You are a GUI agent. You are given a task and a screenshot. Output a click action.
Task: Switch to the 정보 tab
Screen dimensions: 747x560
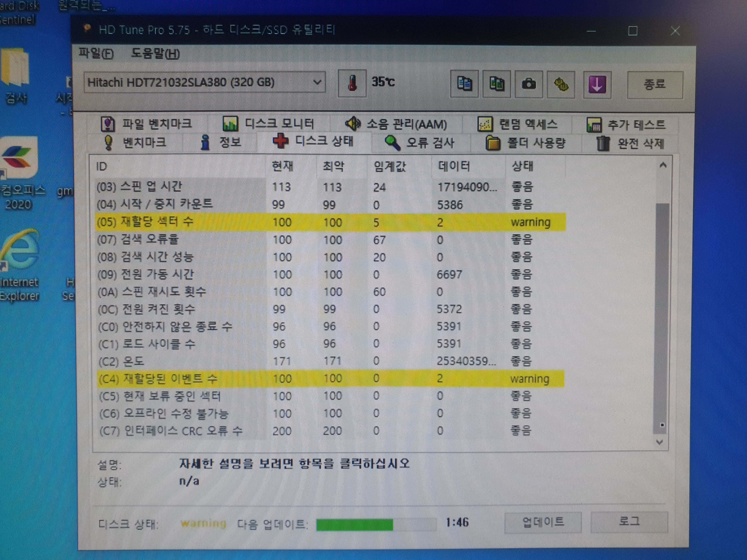pyautogui.click(x=221, y=142)
